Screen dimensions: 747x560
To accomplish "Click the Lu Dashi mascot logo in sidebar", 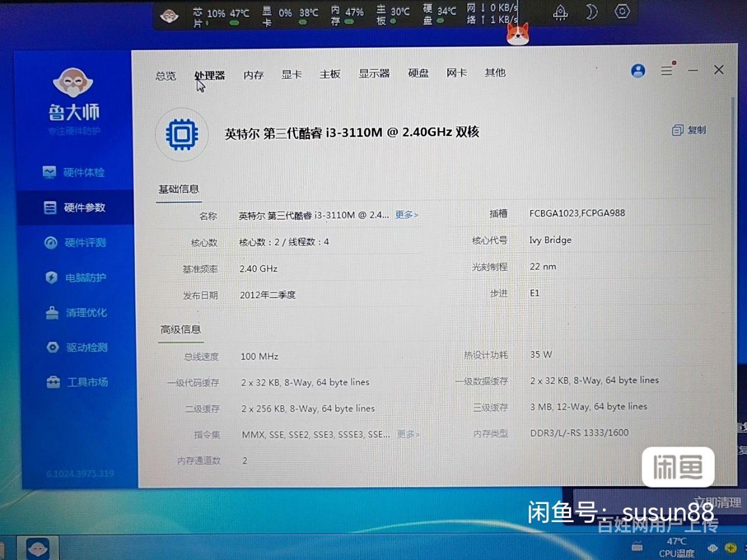I will pos(73,82).
